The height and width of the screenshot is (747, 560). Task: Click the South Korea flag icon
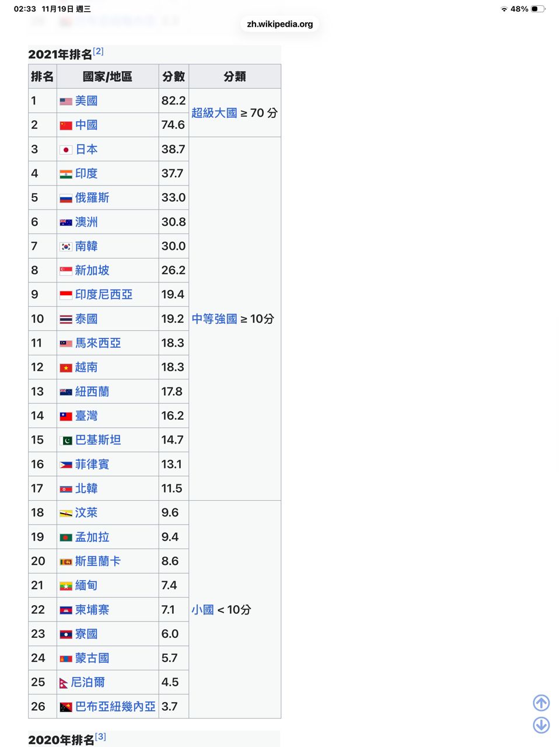point(66,246)
